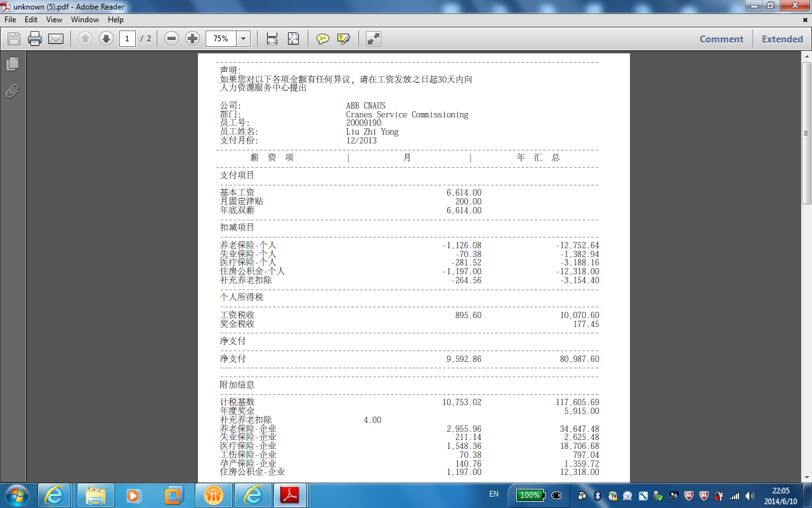This screenshot has height=508, width=812.
Task: Click the vertical scrollbar thumb
Action: point(806,133)
